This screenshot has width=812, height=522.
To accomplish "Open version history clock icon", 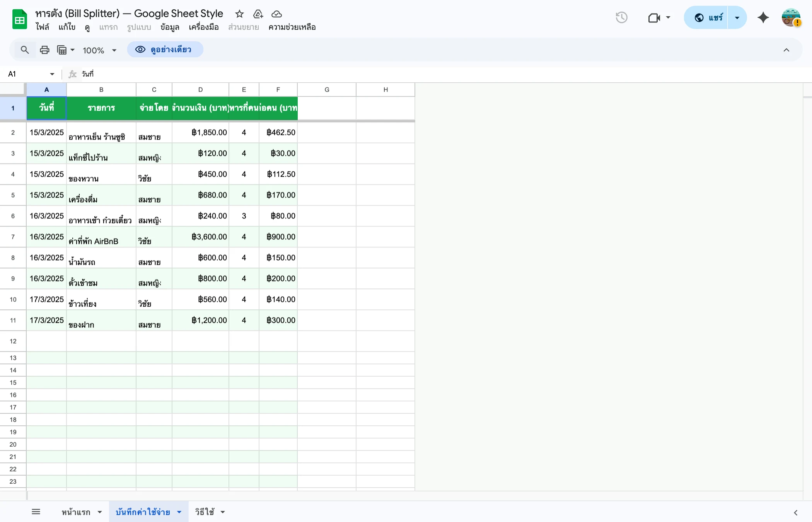I will point(621,17).
